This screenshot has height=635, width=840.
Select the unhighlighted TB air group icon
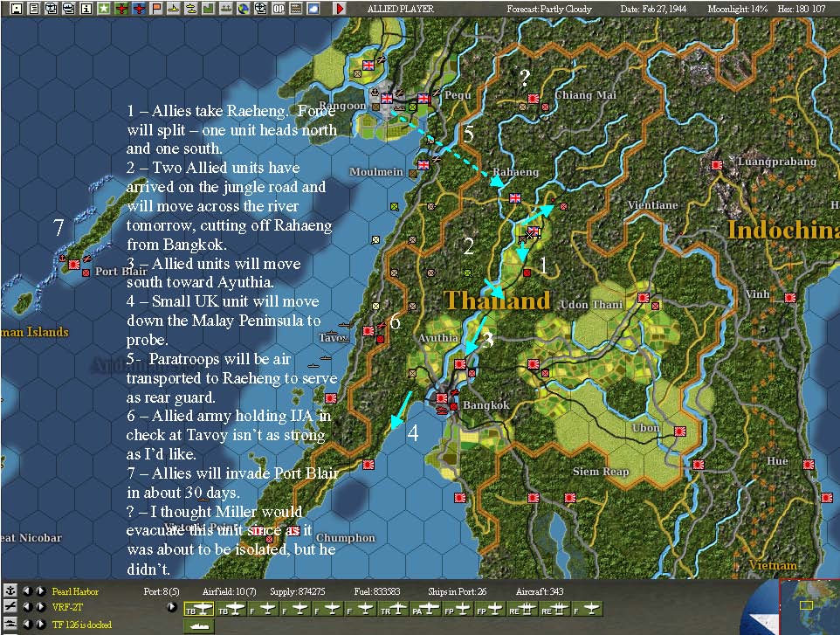pos(231,610)
